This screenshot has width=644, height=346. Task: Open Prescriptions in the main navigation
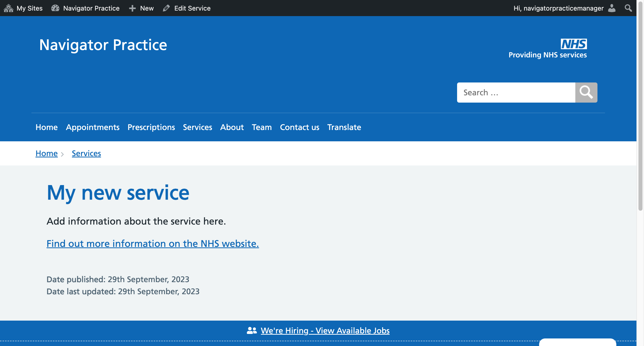tap(151, 127)
